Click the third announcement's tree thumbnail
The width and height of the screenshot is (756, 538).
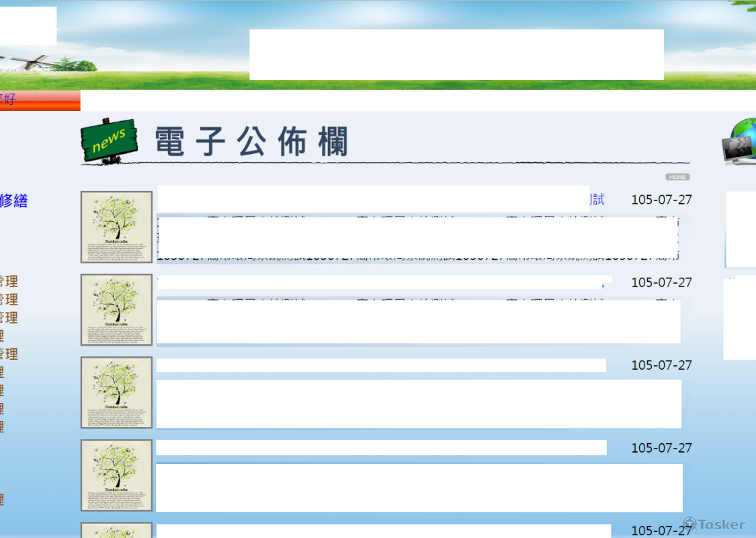[117, 392]
